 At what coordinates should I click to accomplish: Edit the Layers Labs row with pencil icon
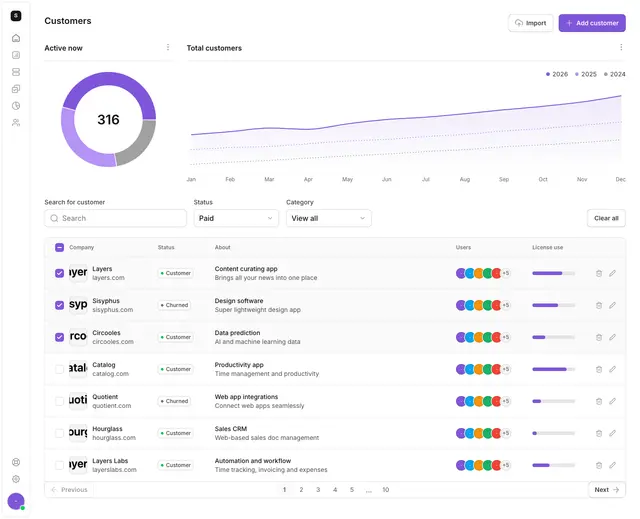612,465
